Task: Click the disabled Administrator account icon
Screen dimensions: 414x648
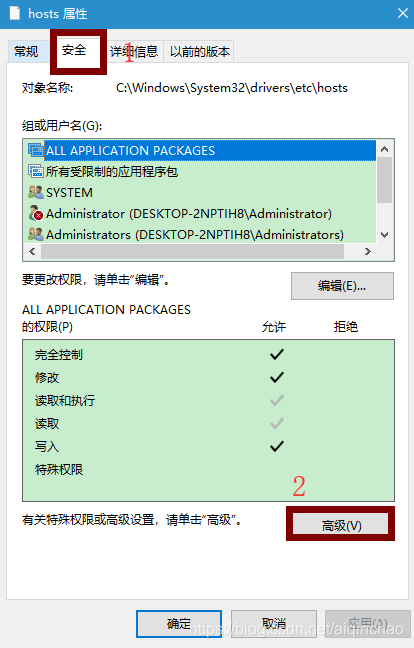Action: pyautogui.click(x=36, y=213)
